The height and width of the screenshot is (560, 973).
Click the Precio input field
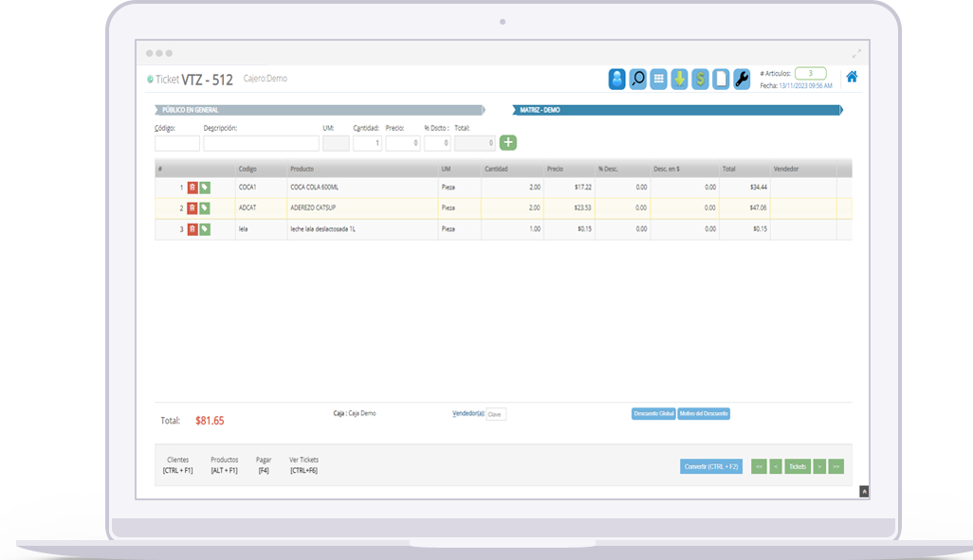[x=403, y=143]
